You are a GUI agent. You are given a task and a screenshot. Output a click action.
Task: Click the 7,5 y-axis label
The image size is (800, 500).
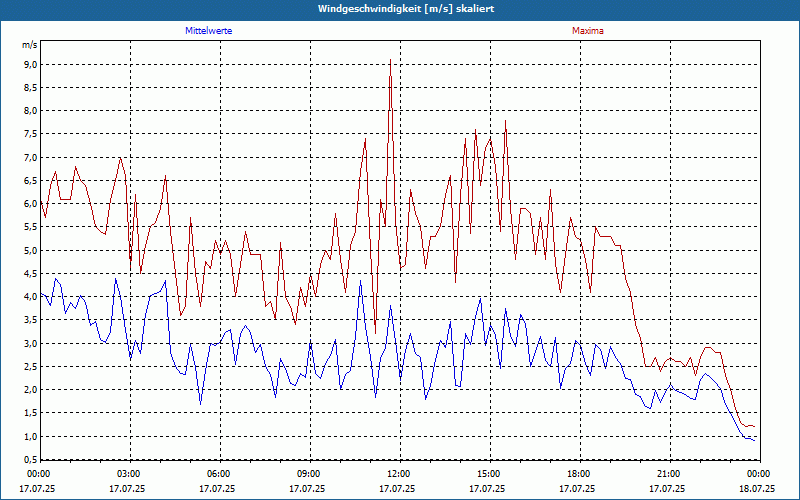click(x=31, y=134)
